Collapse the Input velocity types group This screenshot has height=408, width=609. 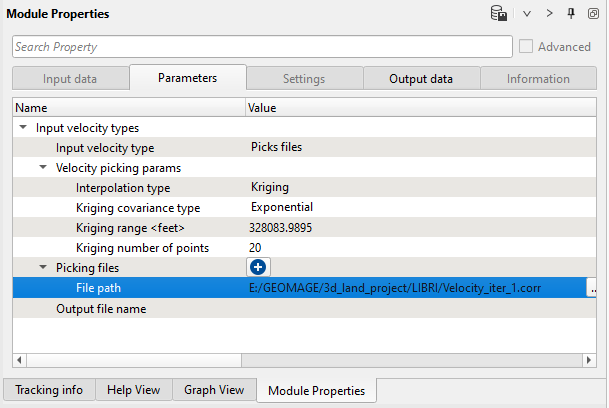pos(23,128)
